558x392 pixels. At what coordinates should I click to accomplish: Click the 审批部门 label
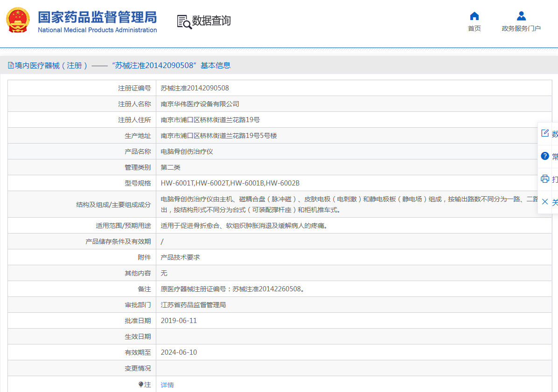point(138,305)
